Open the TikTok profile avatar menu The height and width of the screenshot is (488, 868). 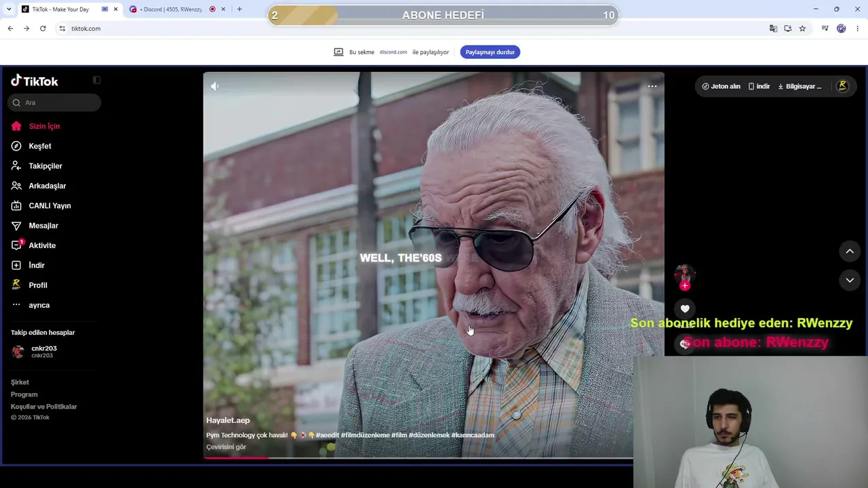(842, 86)
